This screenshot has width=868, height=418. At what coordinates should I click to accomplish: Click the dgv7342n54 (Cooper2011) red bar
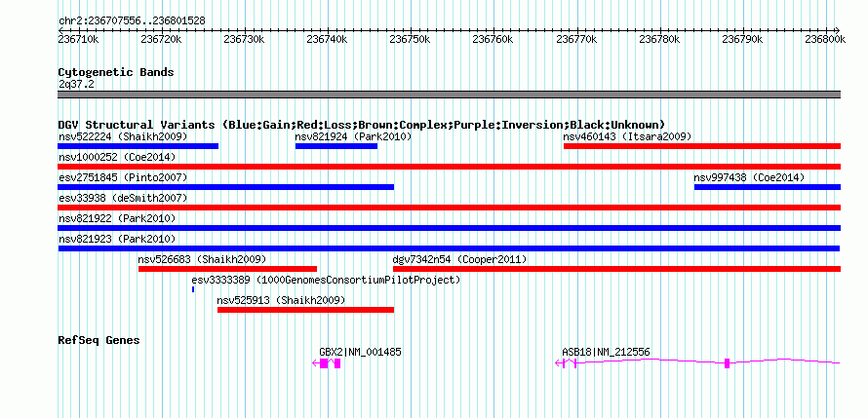tap(616, 269)
